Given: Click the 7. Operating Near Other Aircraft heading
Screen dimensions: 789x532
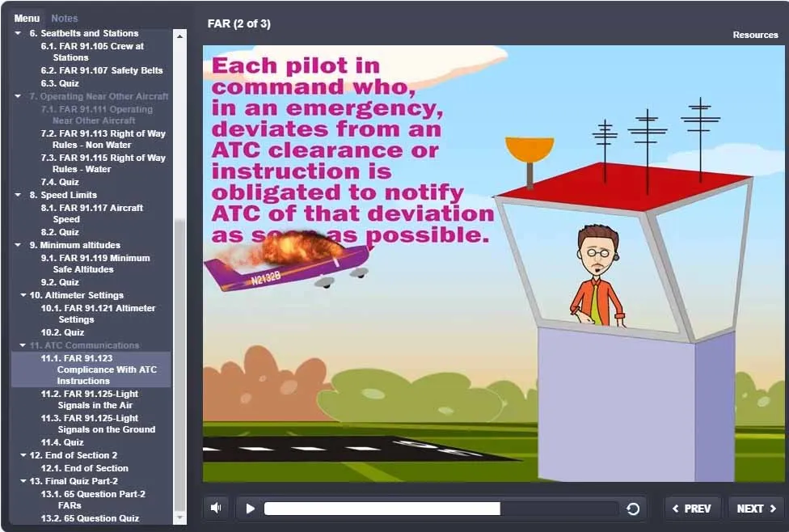Looking at the screenshot, I should (99, 96).
